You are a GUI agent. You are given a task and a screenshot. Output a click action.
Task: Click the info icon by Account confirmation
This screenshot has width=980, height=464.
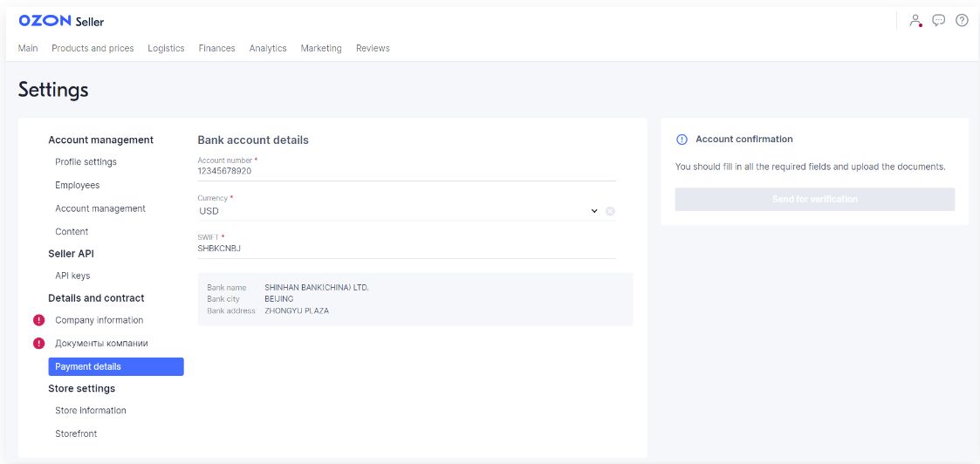(x=682, y=140)
